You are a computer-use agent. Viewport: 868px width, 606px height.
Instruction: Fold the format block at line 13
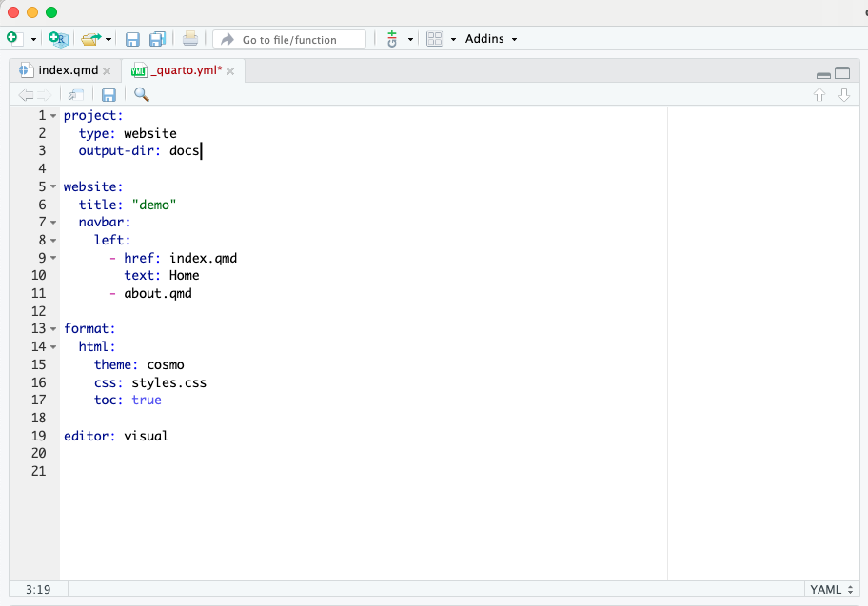(53, 329)
